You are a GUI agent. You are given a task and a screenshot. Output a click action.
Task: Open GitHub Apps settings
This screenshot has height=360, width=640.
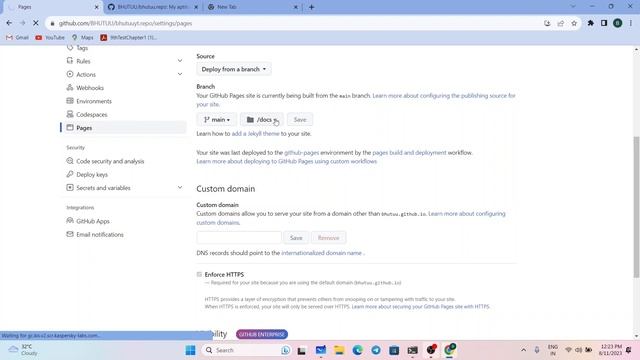(93, 221)
